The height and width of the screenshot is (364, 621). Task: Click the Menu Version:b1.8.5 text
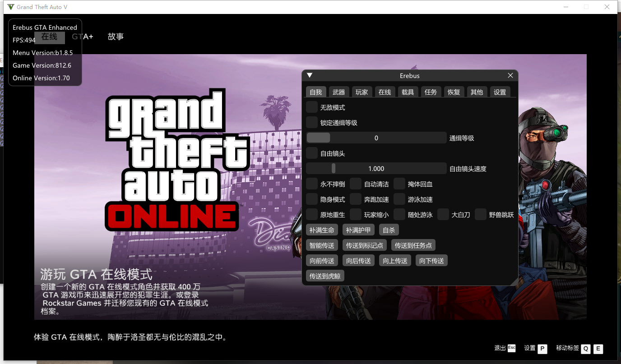[42, 53]
